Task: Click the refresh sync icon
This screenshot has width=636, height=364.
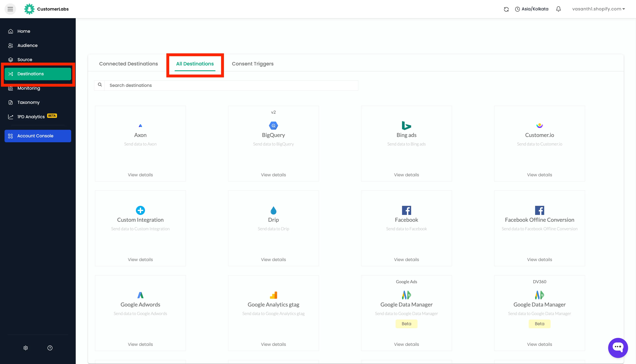Action: click(x=506, y=9)
